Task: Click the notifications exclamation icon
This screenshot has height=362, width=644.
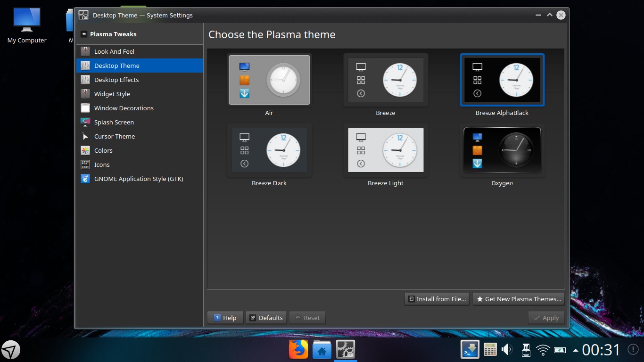Action: (633, 350)
